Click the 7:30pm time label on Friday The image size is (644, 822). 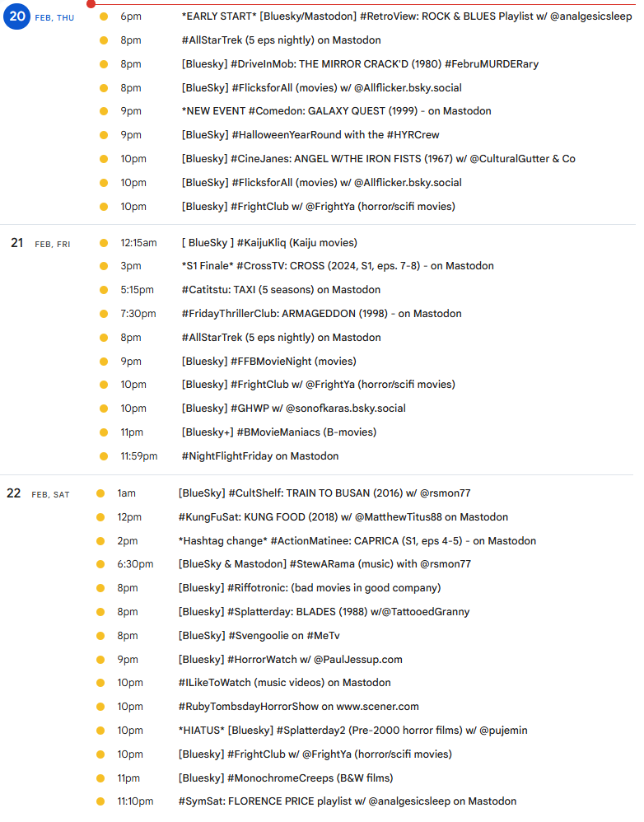click(138, 314)
